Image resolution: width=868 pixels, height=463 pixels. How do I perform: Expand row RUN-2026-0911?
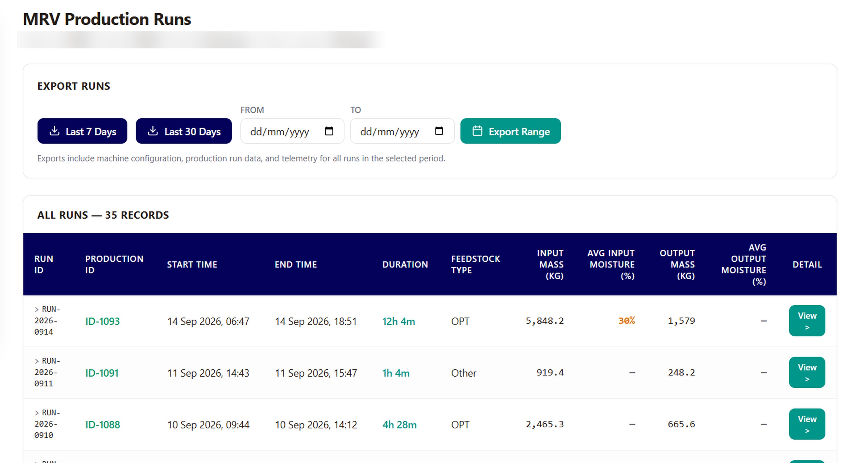point(37,361)
